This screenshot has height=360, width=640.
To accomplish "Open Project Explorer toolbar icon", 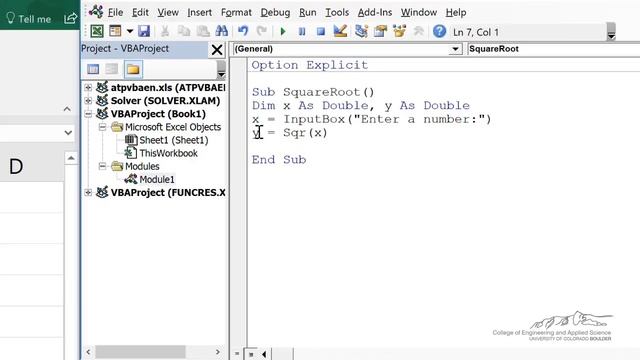I will [x=361, y=31].
